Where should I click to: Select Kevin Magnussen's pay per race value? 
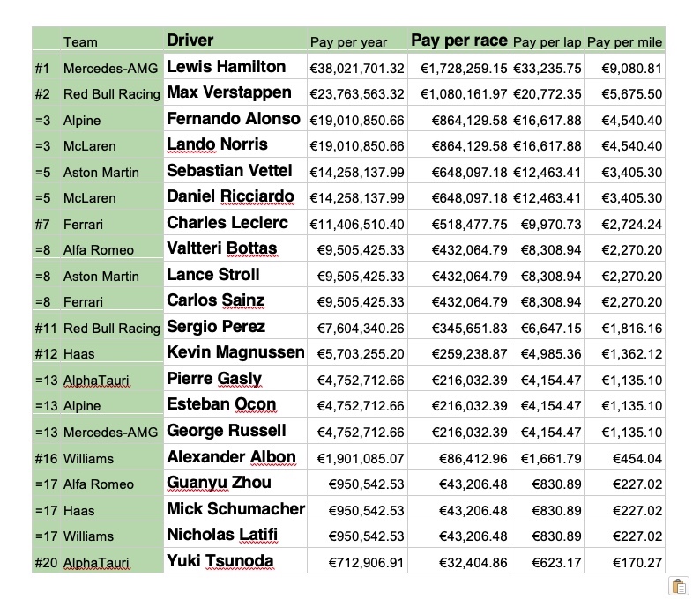click(x=459, y=353)
